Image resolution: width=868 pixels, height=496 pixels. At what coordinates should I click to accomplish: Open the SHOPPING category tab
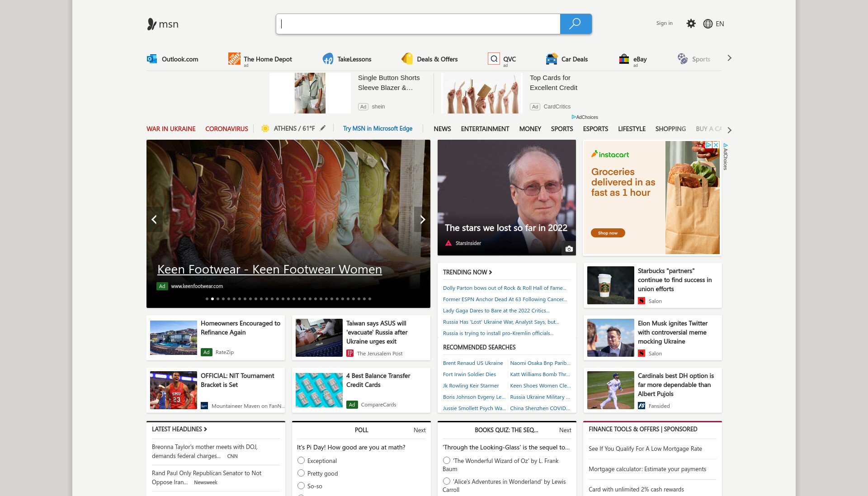[670, 129]
